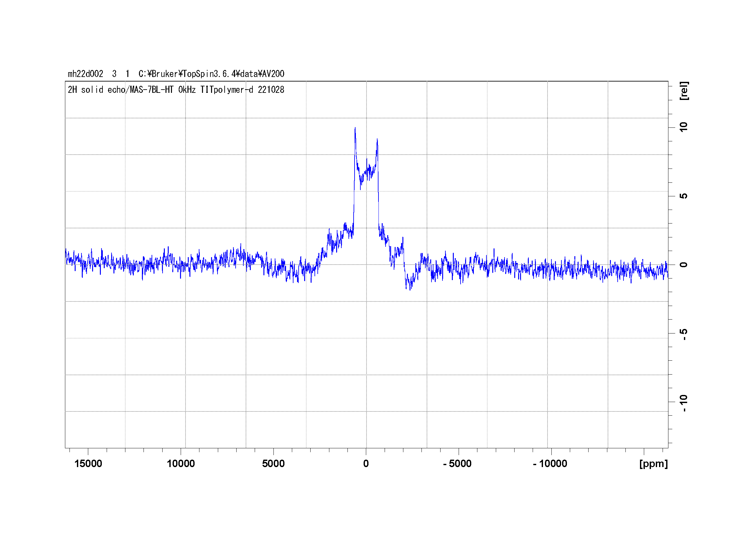Click the y-axis label '- 5'
Image resolution: width=756 pixels, height=535 pixels.
(x=684, y=334)
